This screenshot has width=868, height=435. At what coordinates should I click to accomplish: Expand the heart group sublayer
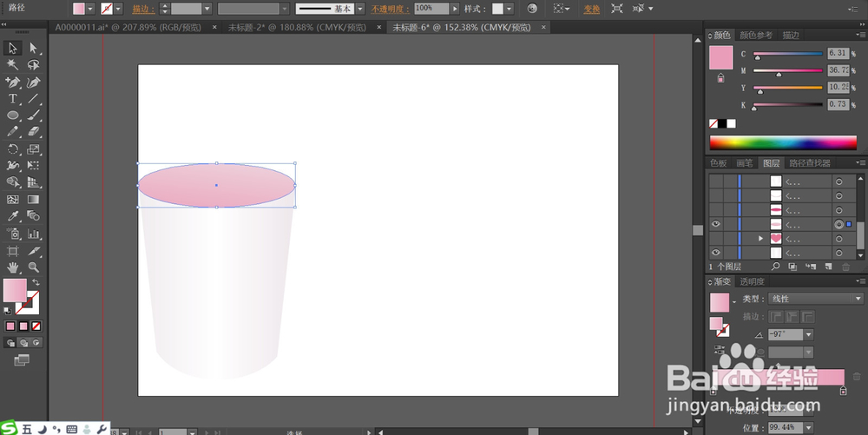pos(761,238)
